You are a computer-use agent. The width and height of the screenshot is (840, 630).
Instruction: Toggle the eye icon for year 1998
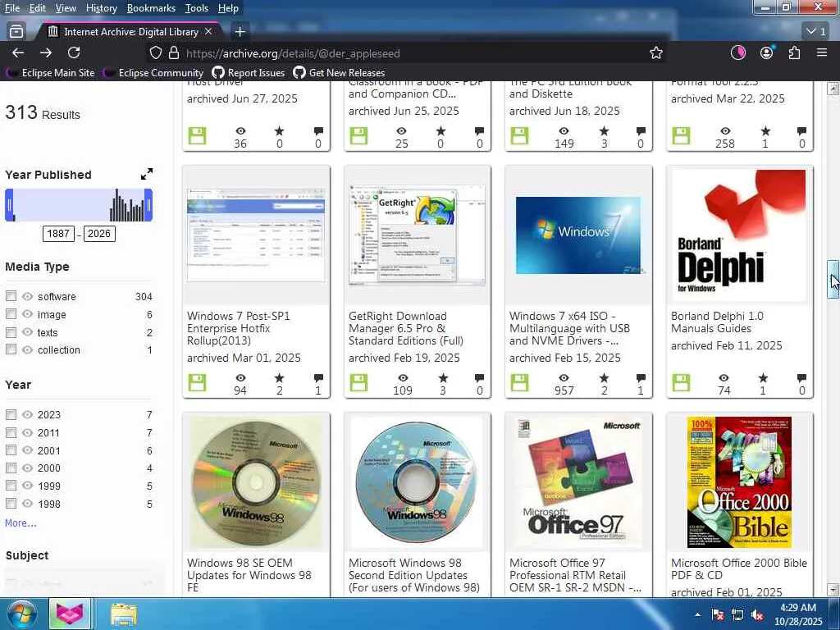[x=27, y=504]
